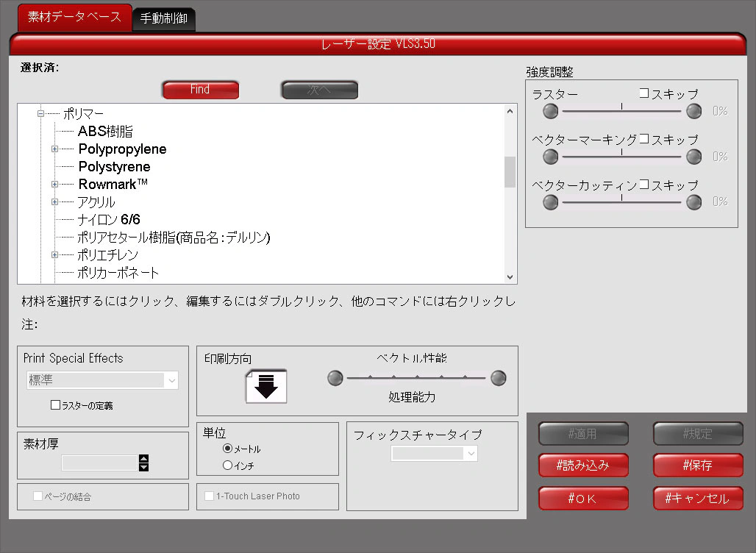
Task: Enable the ラスターの定義 checkbox
Action: pos(55,405)
